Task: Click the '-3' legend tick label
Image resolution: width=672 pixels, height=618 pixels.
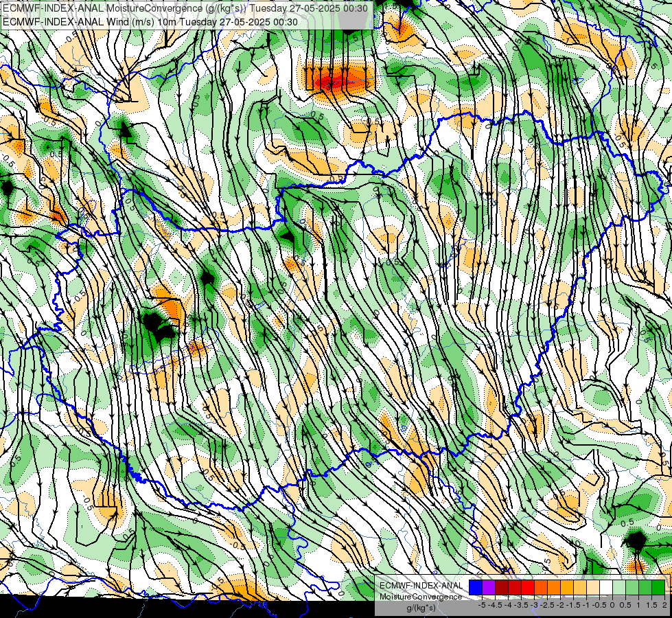Action: pos(534,605)
